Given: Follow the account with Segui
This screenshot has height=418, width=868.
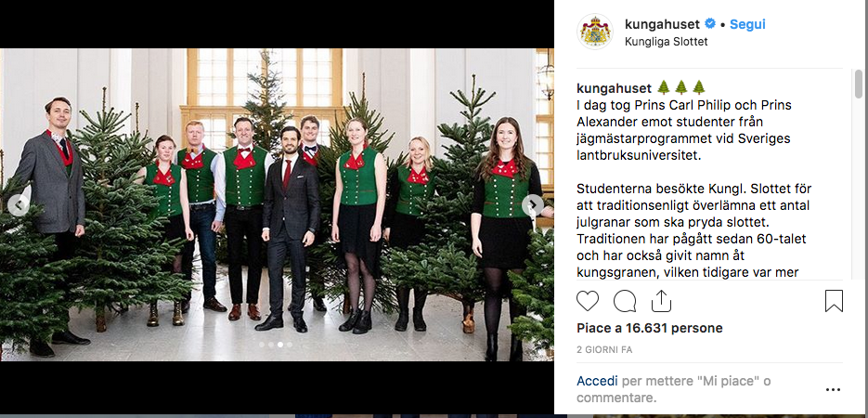Looking at the screenshot, I should pyautogui.click(x=747, y=24).
